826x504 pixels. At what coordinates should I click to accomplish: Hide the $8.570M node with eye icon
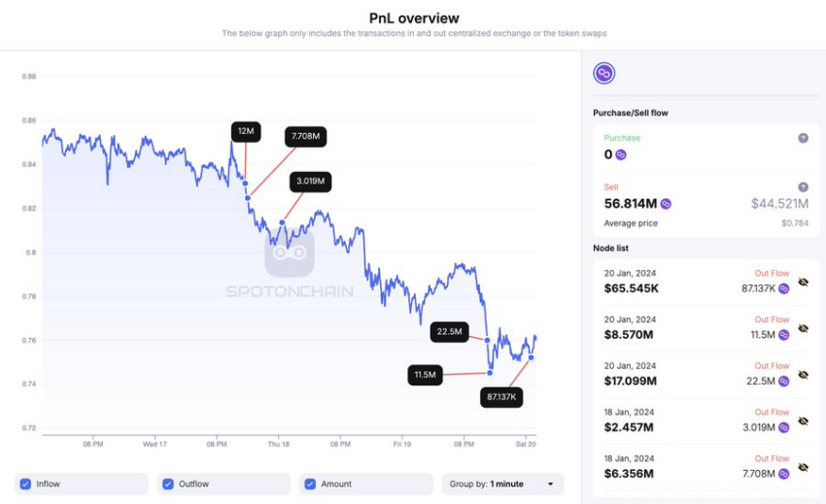[x=803, y=328]
